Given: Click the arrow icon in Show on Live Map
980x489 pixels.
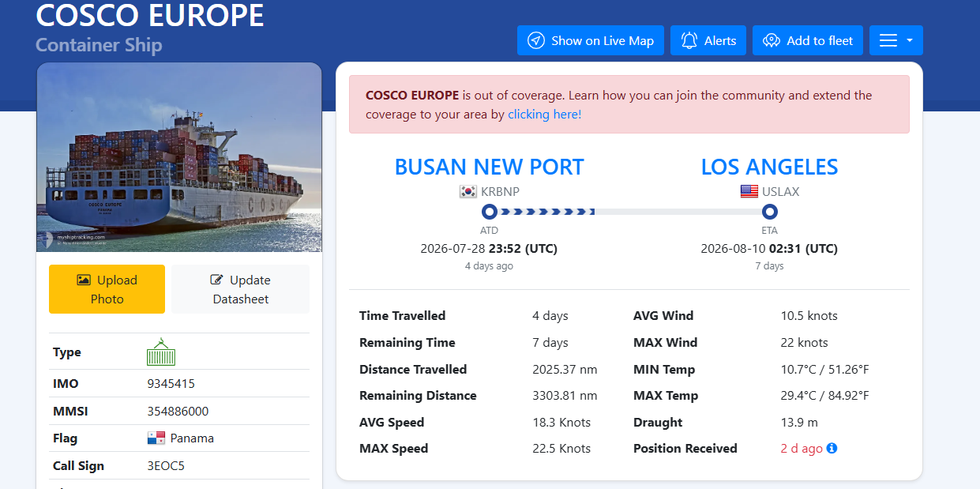Looking at the screenshot, I should [x=536, y=40].
